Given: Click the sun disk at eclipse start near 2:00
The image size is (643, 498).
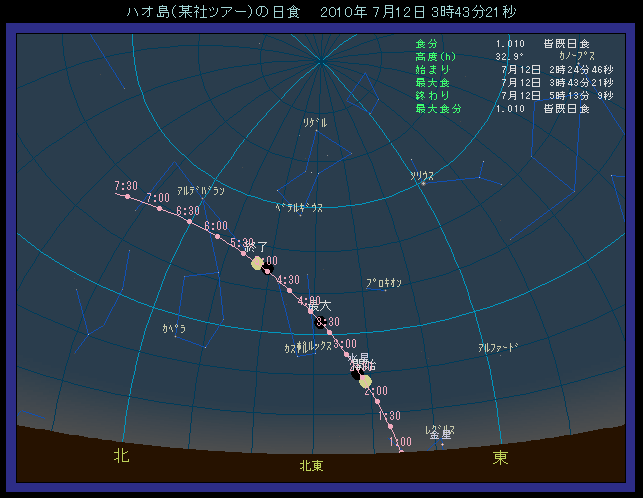Looking at the screenshot, I should pos(365,381).
